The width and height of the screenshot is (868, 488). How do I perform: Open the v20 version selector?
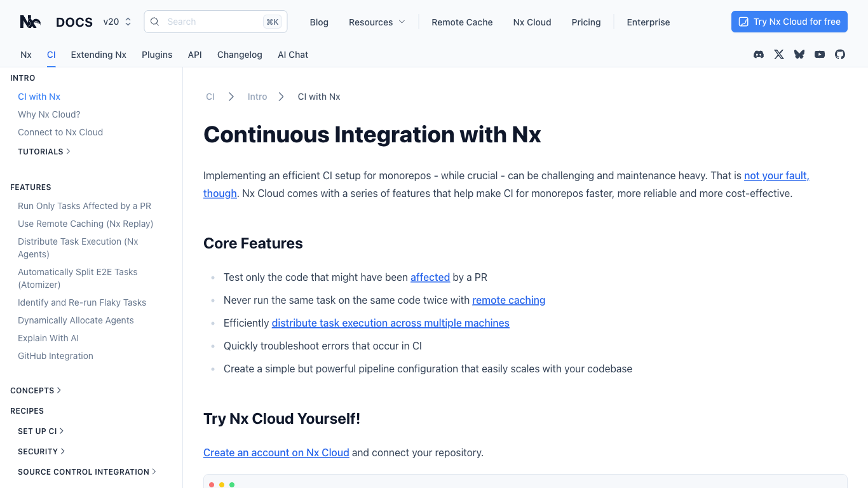point(118,22)
